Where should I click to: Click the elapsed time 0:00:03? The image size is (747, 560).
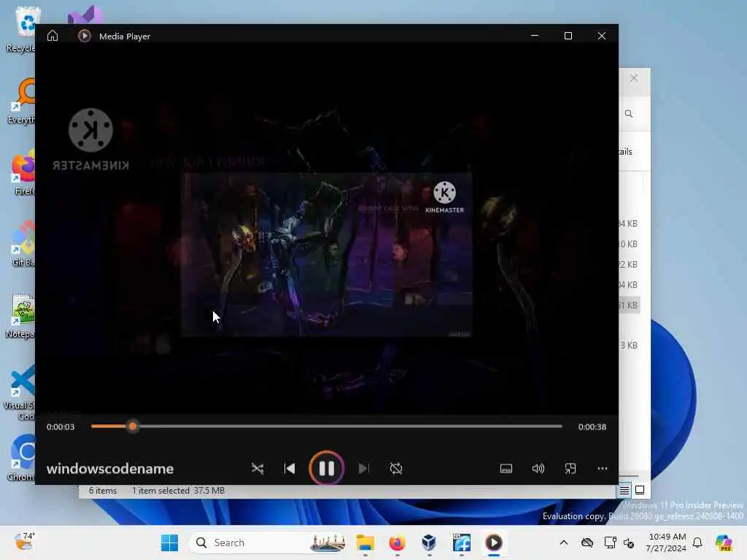point(61,427)
